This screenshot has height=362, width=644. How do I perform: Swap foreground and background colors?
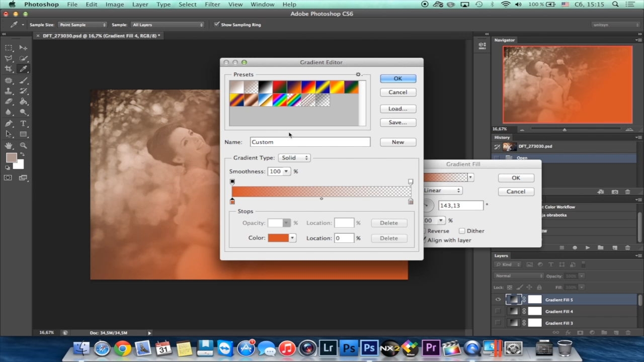(x=22, y=154)
